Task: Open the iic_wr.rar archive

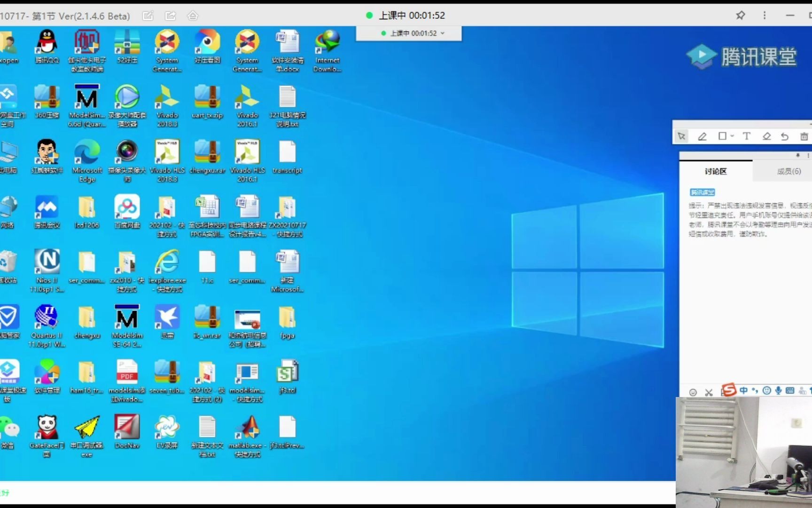Action: [x=207, y=322]
